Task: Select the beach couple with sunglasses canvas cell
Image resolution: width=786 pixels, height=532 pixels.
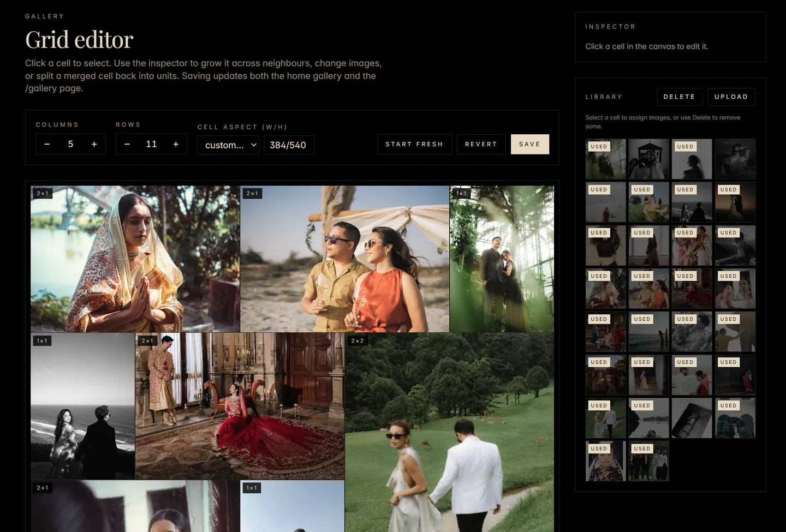Action: click(345, 259)
